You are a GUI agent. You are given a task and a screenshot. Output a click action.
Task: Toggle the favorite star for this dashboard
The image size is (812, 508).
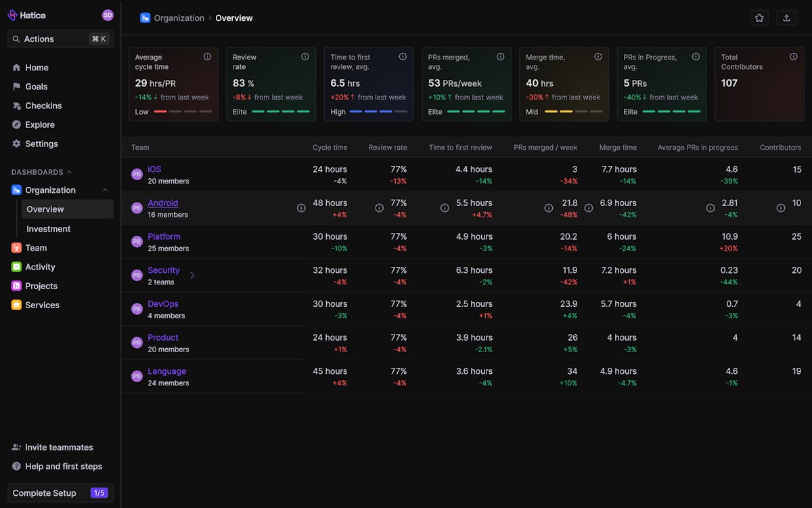[759, 18]
